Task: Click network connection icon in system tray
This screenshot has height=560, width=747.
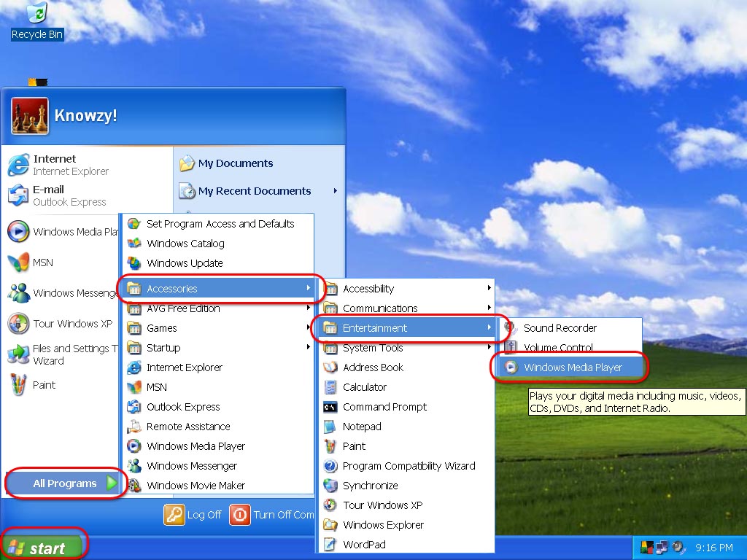Action: pyautogui.click(x=662, y=548)
